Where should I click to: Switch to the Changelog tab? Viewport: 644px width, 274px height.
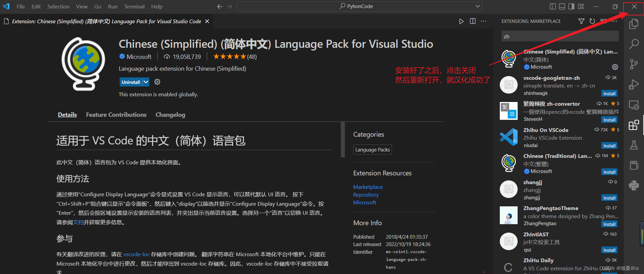click(170, 115)
